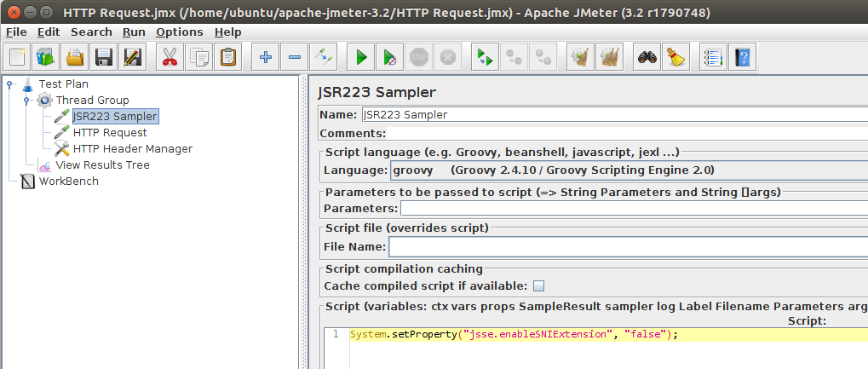Viewport: 868px width, 369px height.
Task: Collapse the Test Plan tree node
Action: pyautogui.click(x=9, y=84)
